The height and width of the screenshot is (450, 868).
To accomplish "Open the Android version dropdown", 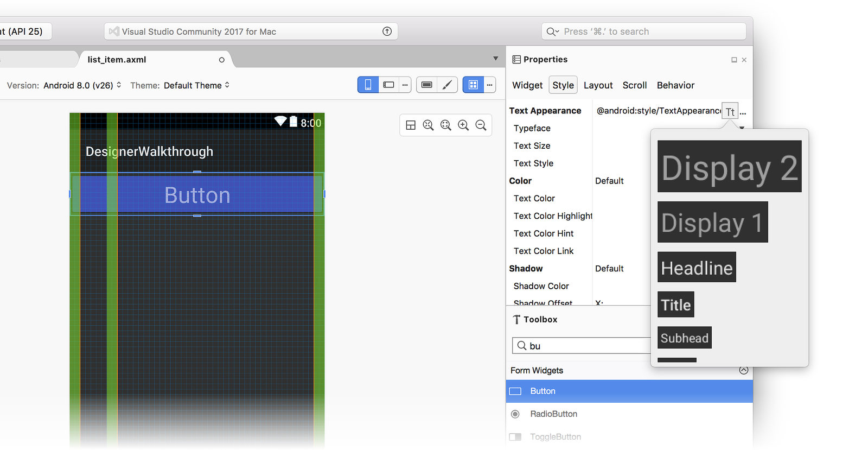I will tap(82, 85).
